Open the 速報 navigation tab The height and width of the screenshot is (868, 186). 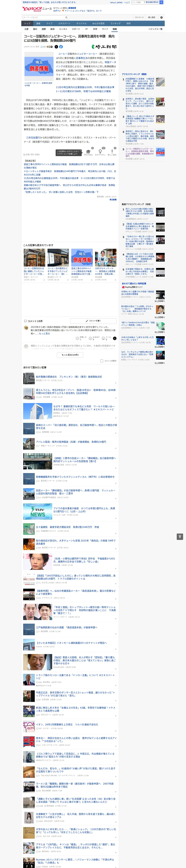pos(38,24)
